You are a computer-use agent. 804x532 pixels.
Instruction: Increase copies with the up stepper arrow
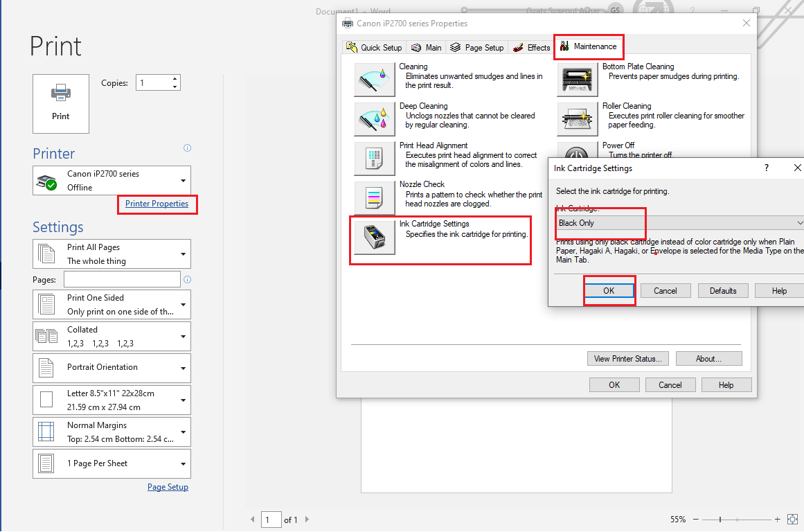[x=175, y=79]
